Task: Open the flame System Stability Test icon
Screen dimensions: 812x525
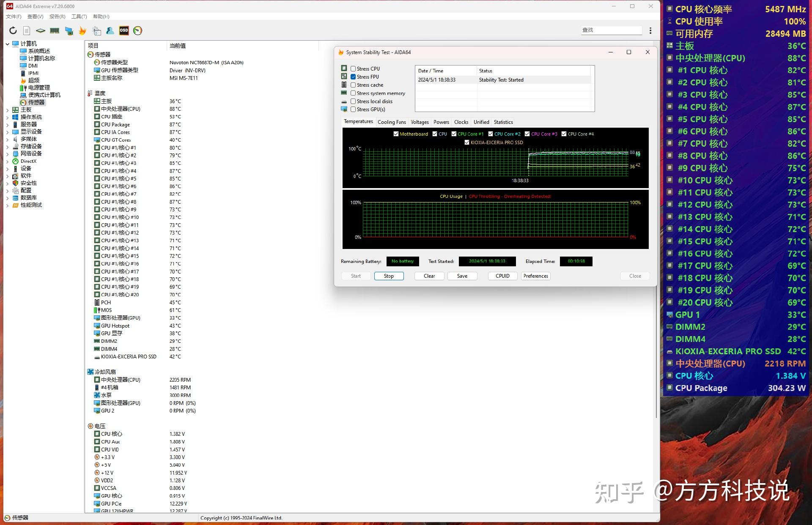Action: [82, 30]
